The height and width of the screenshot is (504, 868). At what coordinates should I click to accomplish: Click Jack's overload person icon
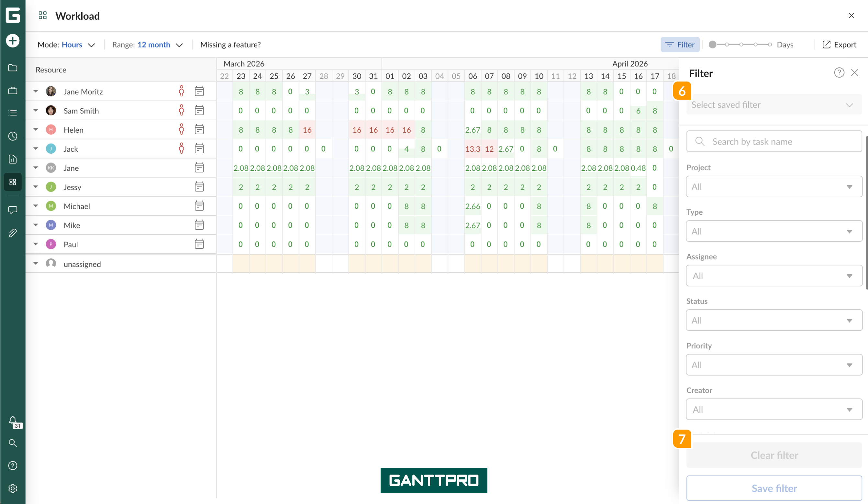[x=182, y=149]
